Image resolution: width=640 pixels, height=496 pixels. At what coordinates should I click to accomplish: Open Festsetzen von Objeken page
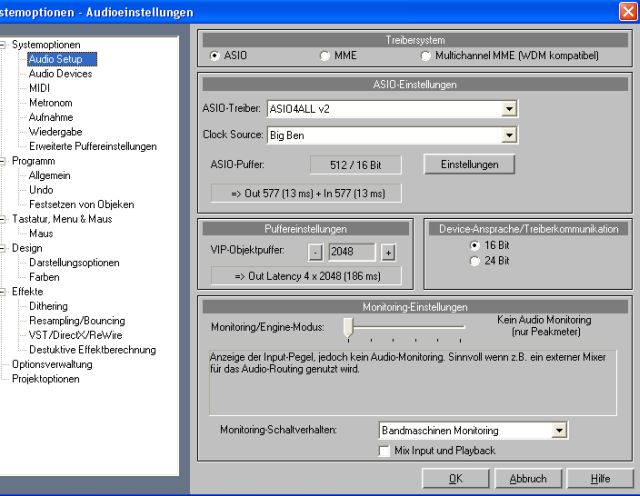point(81,205)
